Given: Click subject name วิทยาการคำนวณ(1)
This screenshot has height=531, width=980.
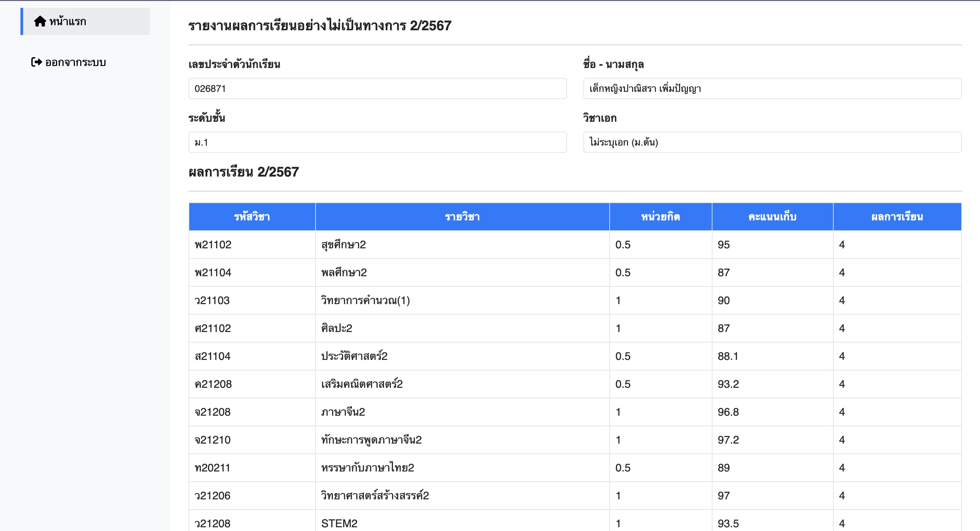Looking at the screenshot, I should (366, 301).
